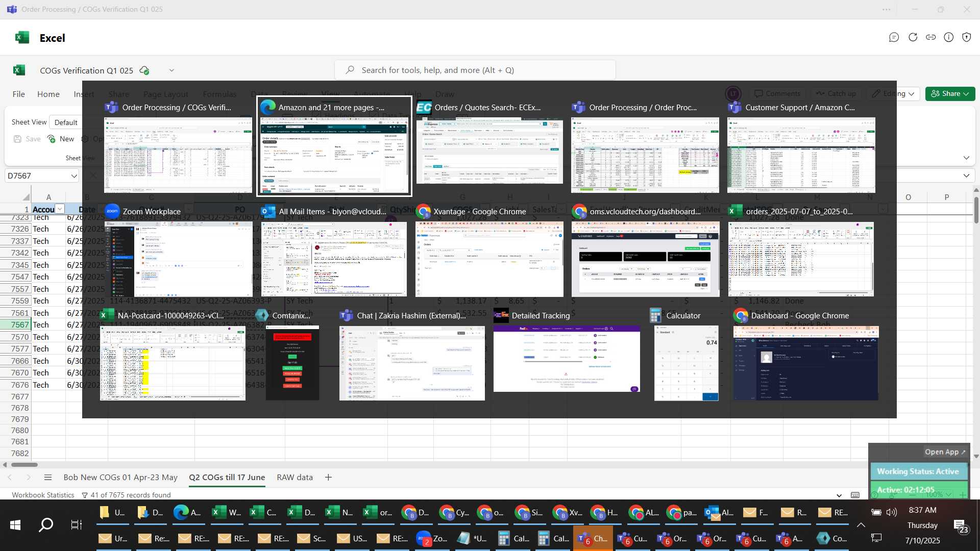Image resolution: width=980 pixels, height=551 pixels.
Task: Expand the Name Box dropdown arrow
Action: (x=74, y=176)
